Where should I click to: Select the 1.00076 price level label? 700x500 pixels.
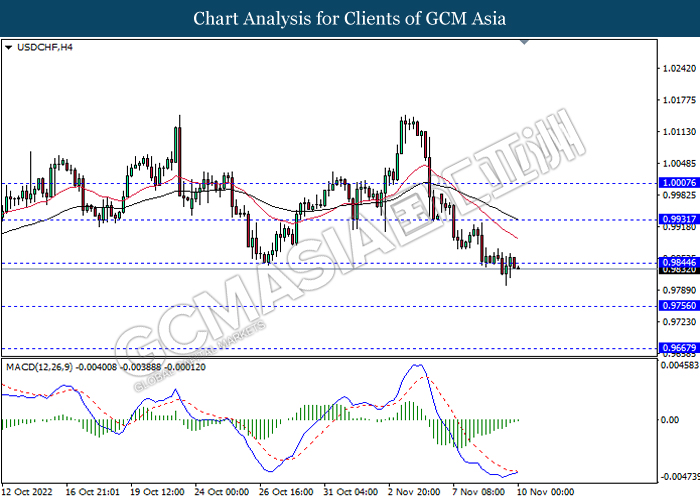pyautogui.click(x=679, y=183)
